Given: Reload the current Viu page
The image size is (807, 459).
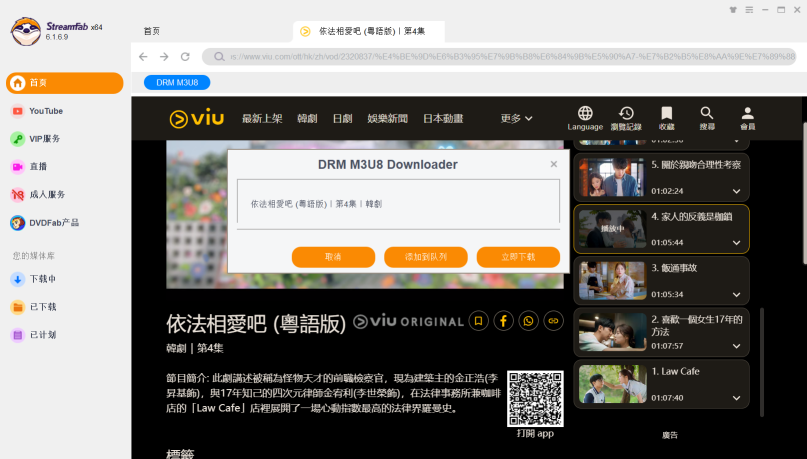Looking at the screenshot, I should click(x=185, y=57).
